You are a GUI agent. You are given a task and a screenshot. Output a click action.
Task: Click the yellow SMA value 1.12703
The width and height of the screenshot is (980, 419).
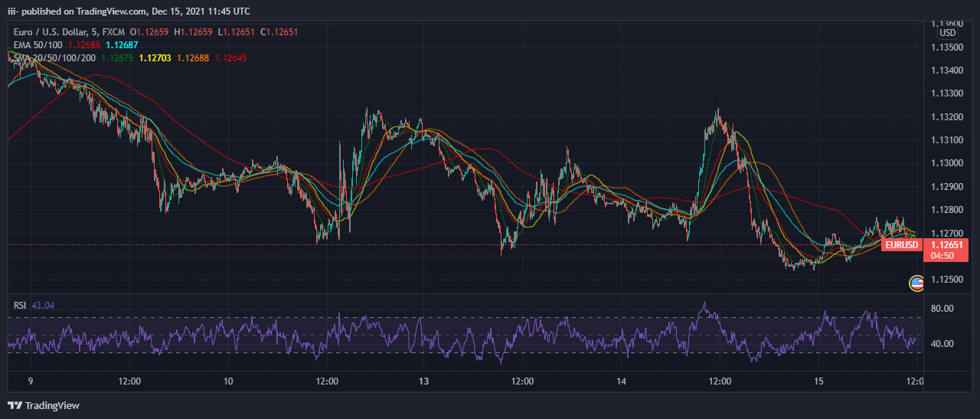click(x=155, y=57)
